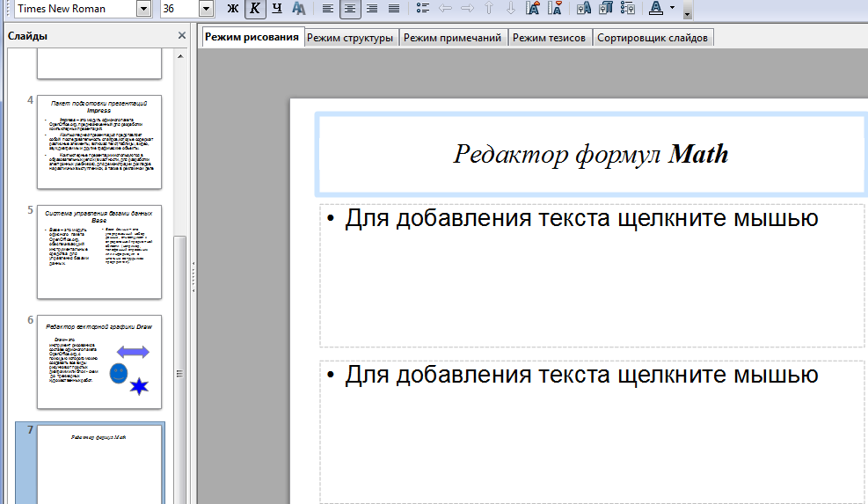This screenshot has width=868, height=504.
Task: Increase font size icon
Action: (x=533, y=8)
